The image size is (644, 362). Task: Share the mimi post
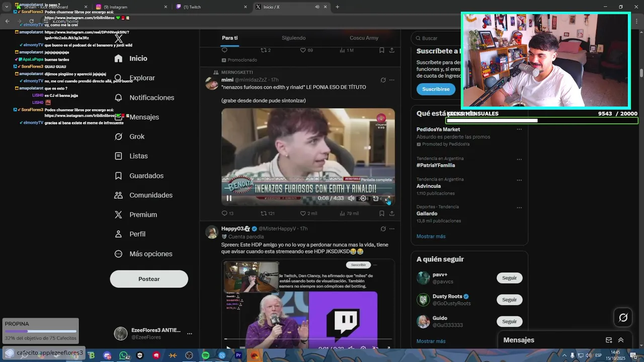click(392, 213)
